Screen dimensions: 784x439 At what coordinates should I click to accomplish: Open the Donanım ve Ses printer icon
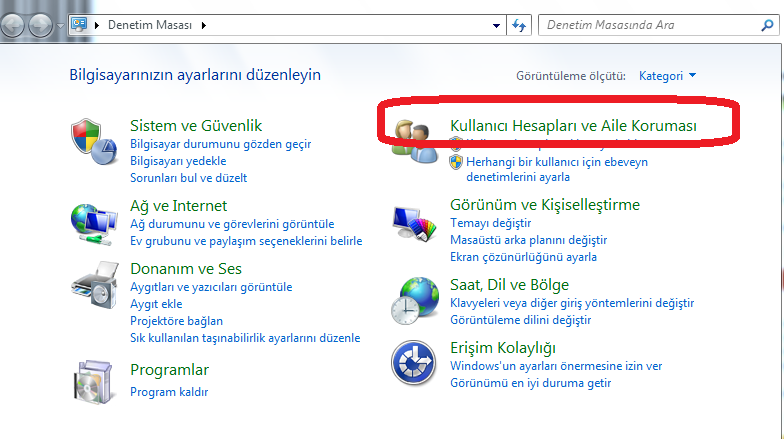95,284
